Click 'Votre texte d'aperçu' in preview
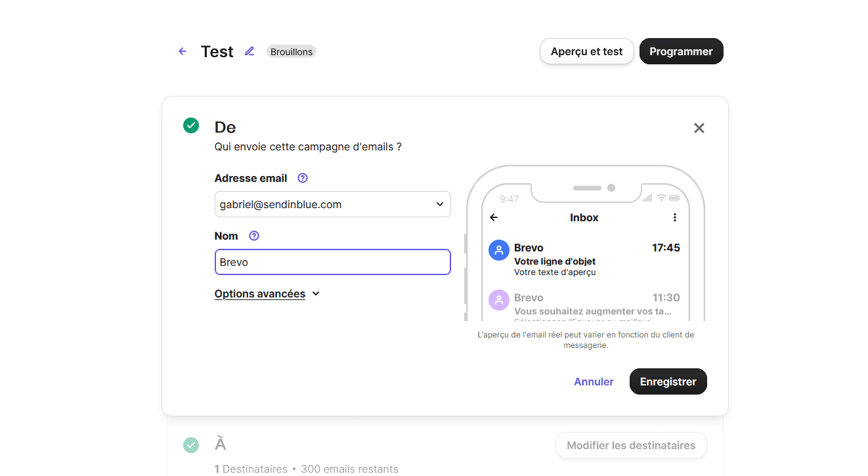Screen dimensions: 868x476 pos(555,272)
